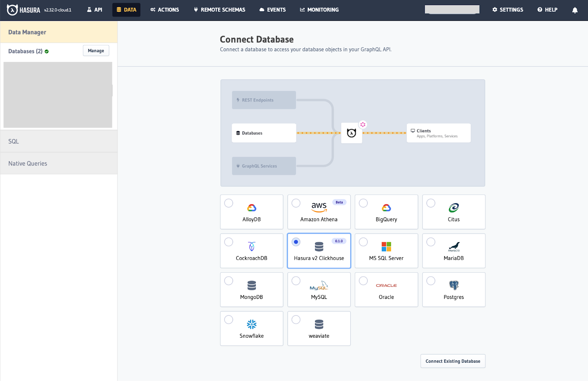
Task: Select the Amazon Athena radio button
Action: tap(296, 203)
